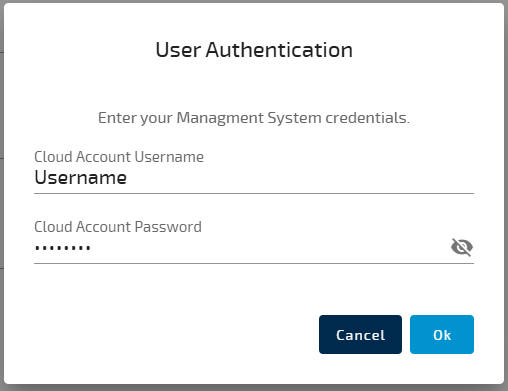Click the "User Authentication" dialog title

pos(254,50)
